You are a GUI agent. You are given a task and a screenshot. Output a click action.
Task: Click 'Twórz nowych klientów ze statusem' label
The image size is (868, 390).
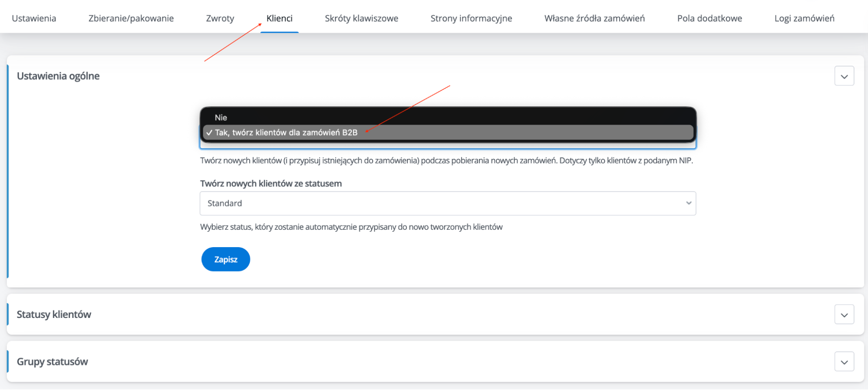pyautogui.click(x=271, y=184)
